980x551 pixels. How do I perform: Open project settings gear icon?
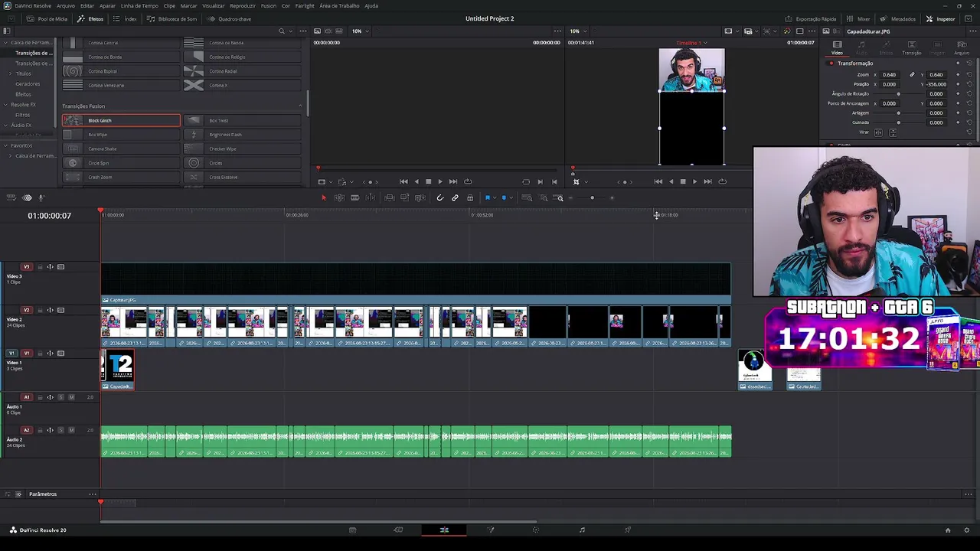tap(968, 530)
